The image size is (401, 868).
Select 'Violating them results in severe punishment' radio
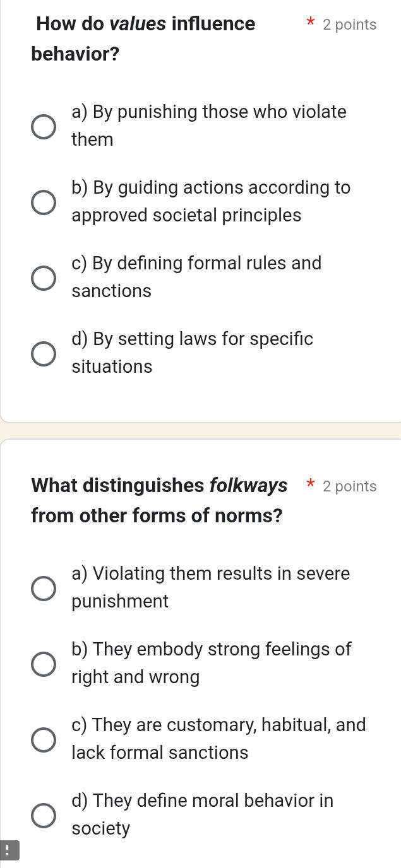[x=44, y=588]
